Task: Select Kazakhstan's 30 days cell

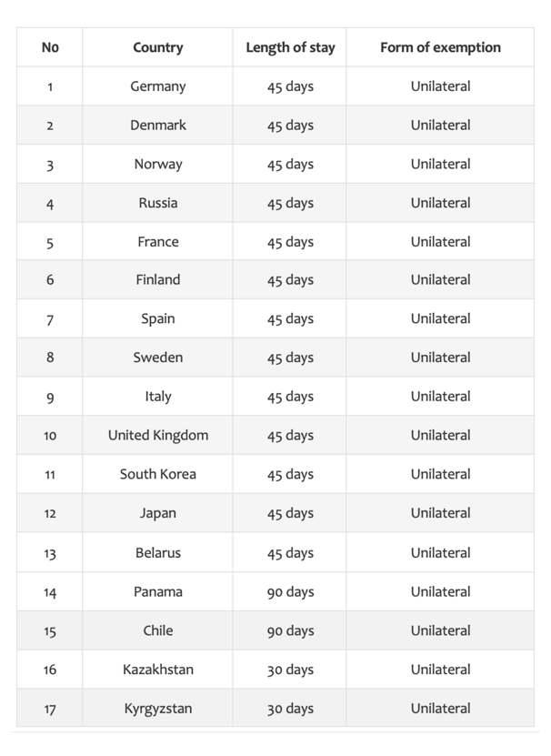Action: coord(290,670)
